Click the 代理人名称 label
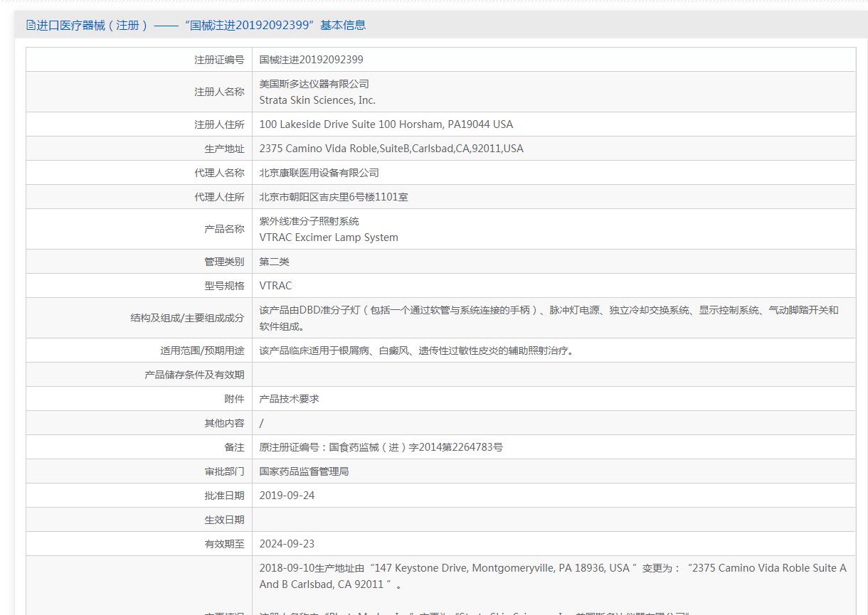868x615 pixels. pyautogui.click(x=219, y=173)
